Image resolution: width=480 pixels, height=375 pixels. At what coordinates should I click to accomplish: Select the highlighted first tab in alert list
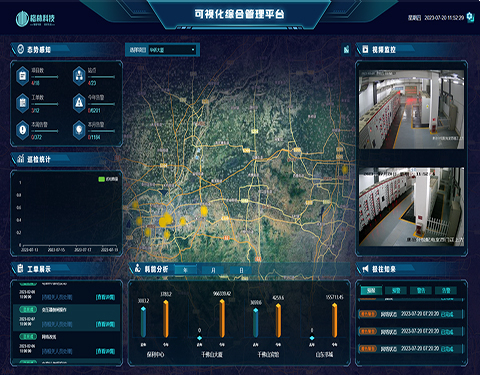(x=371, y=291)
